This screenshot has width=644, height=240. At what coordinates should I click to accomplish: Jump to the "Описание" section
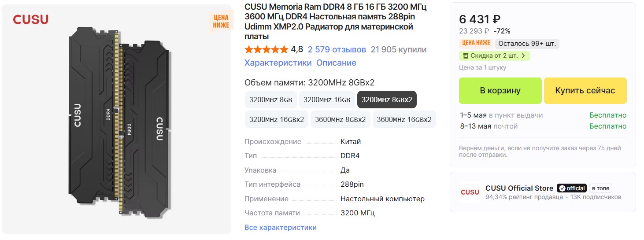tap(336, 63)
